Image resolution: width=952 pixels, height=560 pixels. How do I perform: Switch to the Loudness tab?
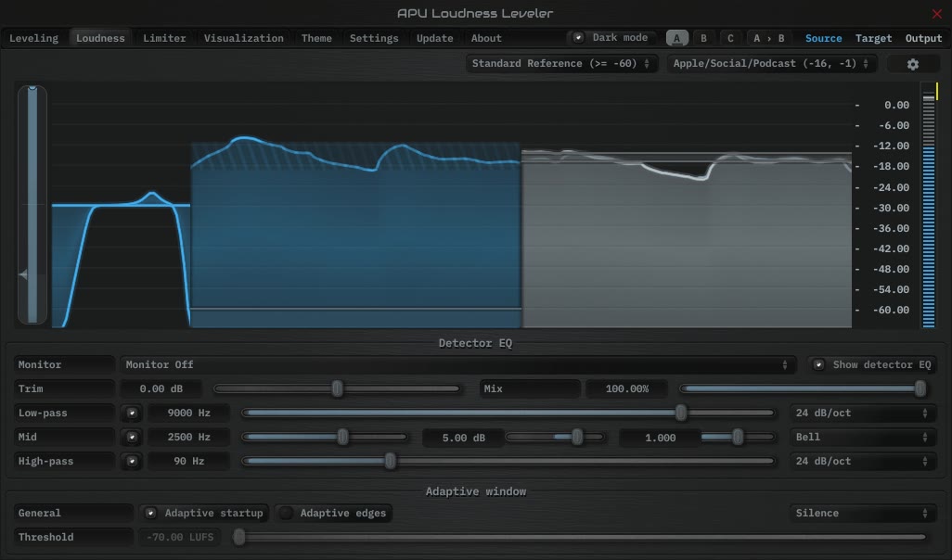[100, 38]
